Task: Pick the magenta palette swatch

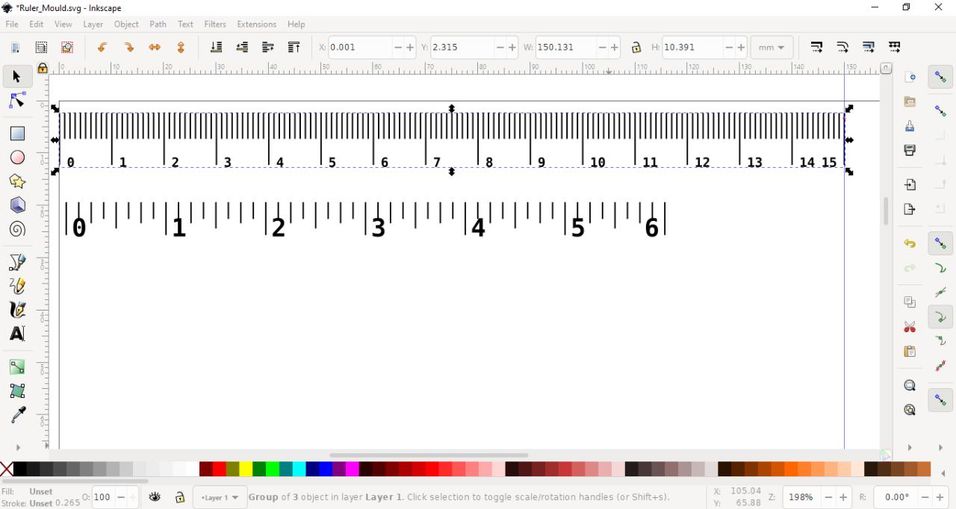Action: [x=352, y=469]
